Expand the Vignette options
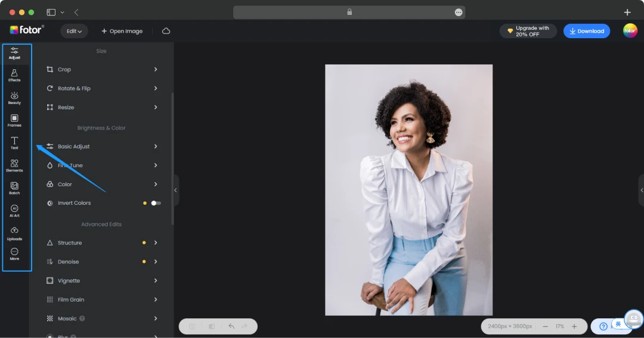The width and height of the screenshot is (644, 338). click(x=155, y=281)
